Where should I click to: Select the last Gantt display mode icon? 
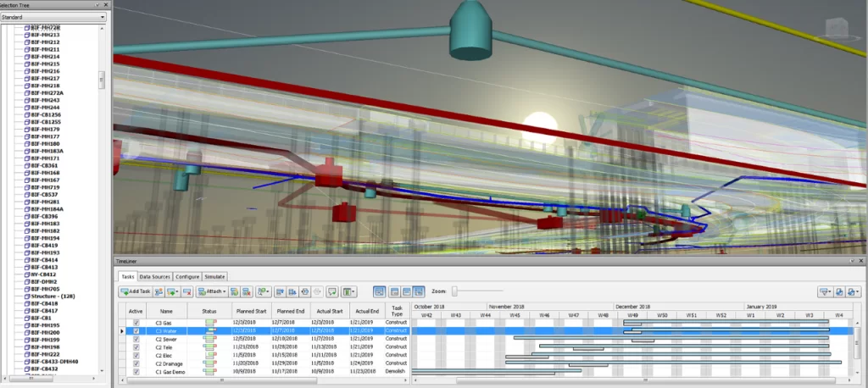coord(419,291)
